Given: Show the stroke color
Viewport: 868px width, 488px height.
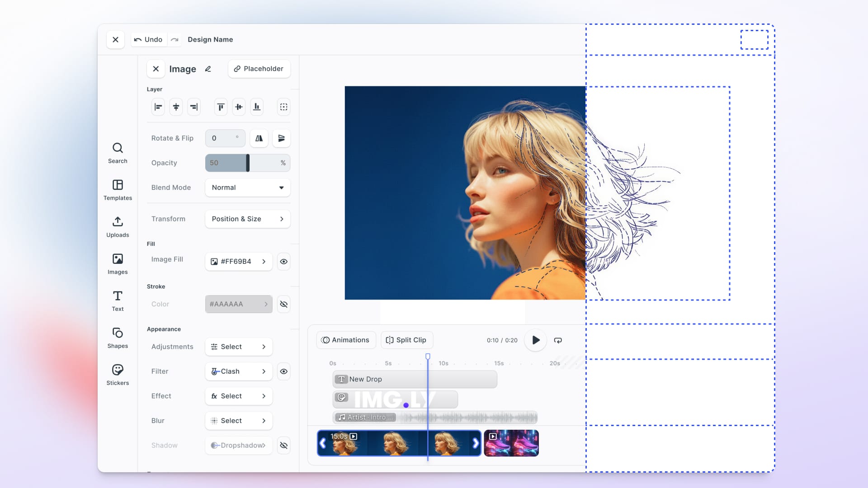Looking at the screenshot, I should [x=283, y=304].
